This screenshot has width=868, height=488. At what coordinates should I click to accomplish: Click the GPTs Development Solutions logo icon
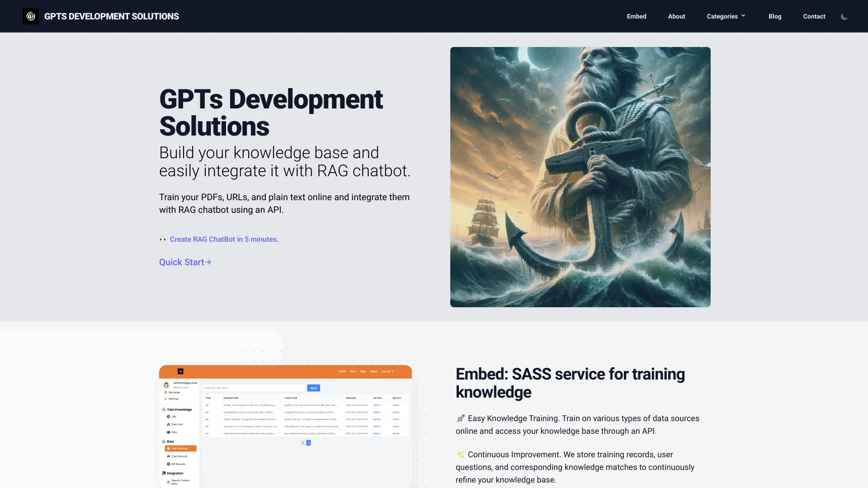(x=30, y=16)
